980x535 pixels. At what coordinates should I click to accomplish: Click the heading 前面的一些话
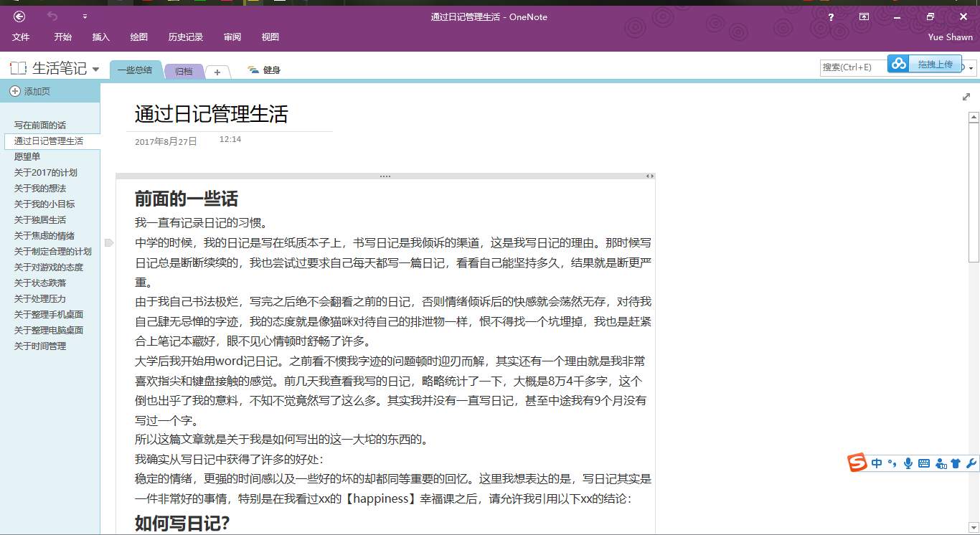click(x=187, y=199)
